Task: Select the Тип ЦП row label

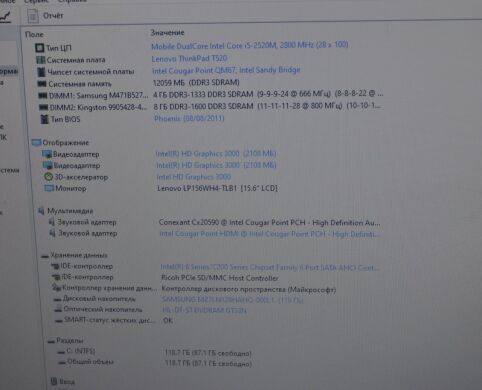Action: [x=59, y=48]
